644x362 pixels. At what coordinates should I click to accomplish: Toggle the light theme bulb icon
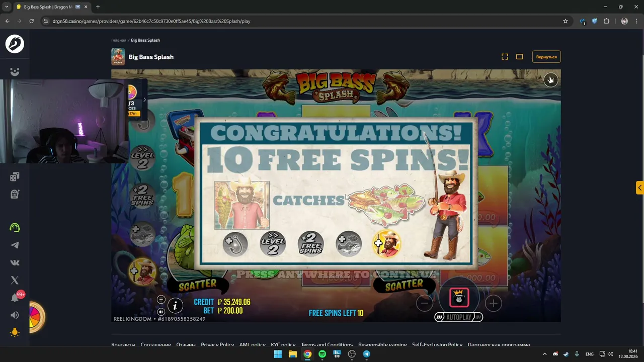(15, 332)
